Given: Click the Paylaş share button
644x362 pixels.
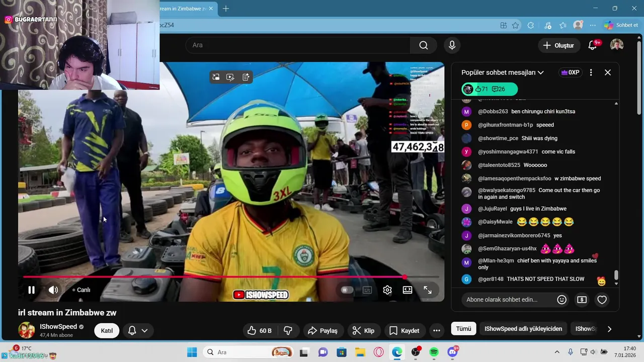Looking at the screenshot, I should pyautogui.click(x=323, y=330).
